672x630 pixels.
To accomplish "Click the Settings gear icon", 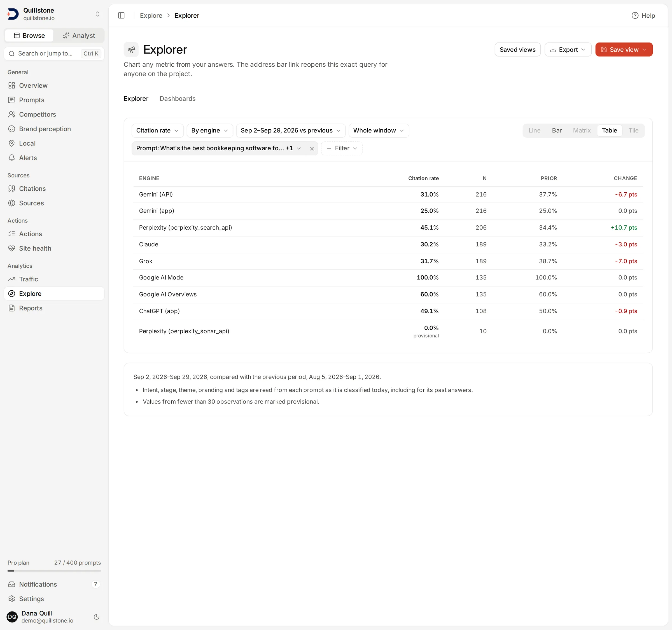I will 12,599.
